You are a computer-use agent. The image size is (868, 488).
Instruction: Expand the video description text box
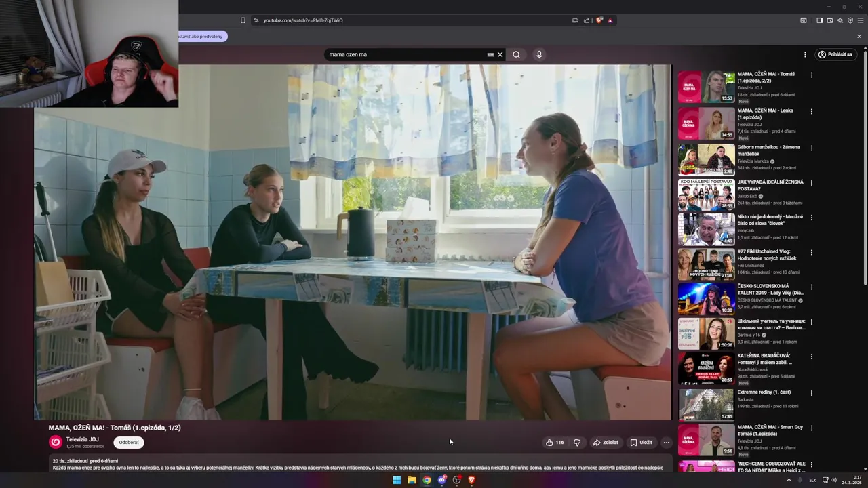(x=359, y=464)
